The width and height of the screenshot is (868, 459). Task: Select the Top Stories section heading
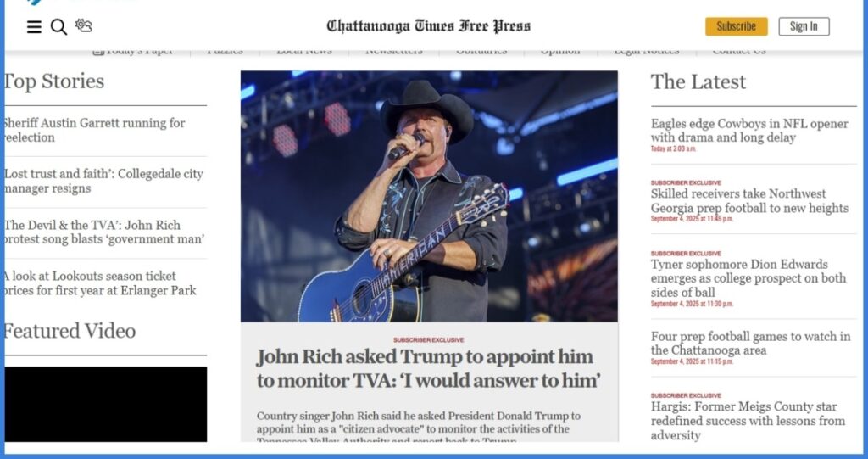tap(54, 81)
